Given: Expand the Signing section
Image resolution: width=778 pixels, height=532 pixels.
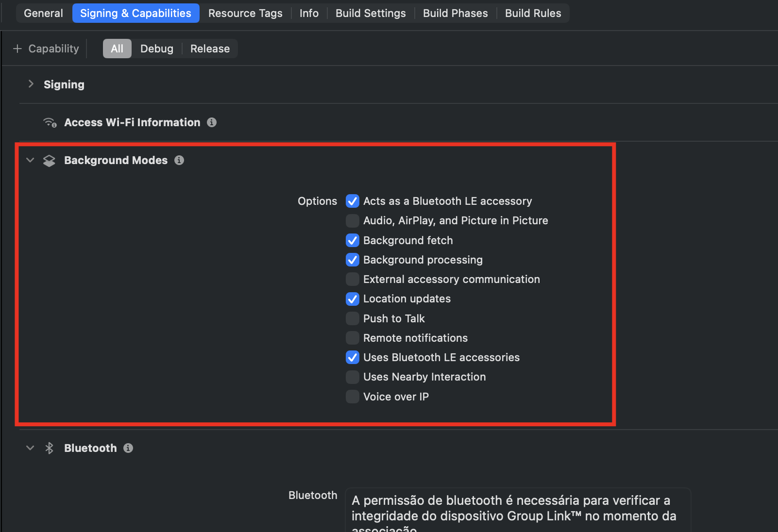Looking at the screenshot, I should [31, 84].
